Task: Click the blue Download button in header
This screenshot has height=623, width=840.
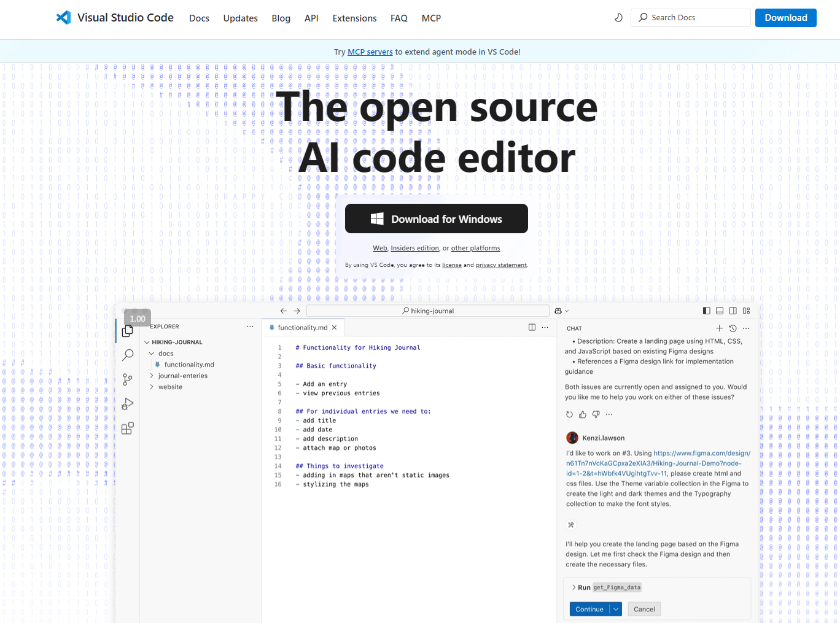Action: point(786,18)
